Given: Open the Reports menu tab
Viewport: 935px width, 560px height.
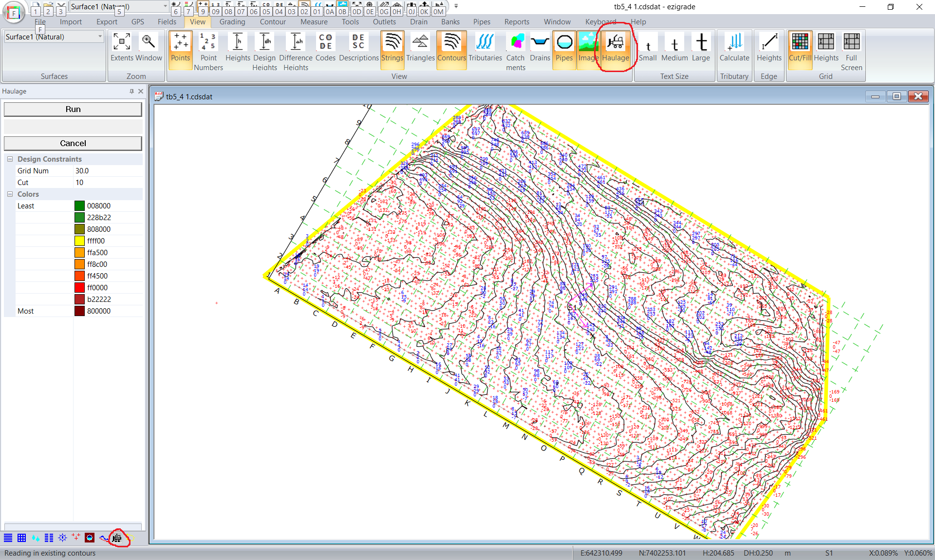Looking at the screenshot, I should point(516,22).
